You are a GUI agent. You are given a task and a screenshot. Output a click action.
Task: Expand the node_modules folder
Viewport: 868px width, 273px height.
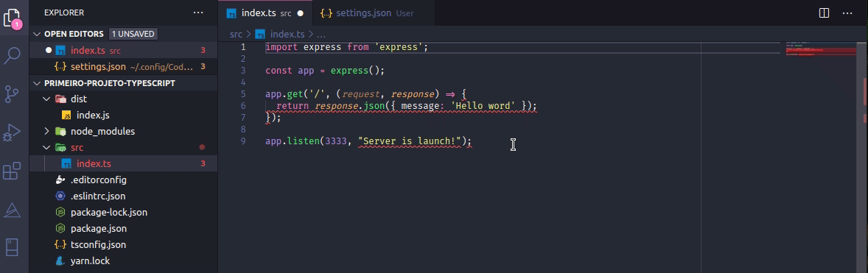46,132
